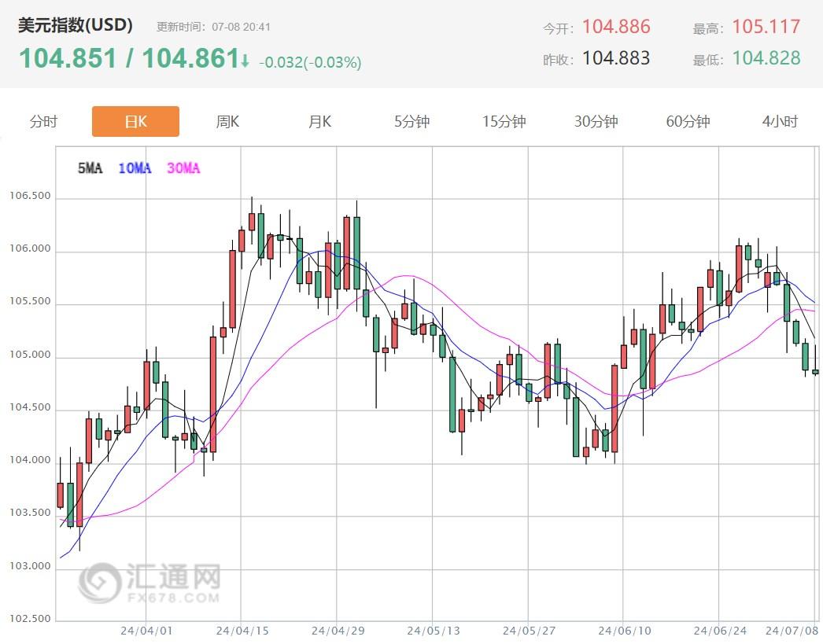Screen dimensions: 823x644
Task: Switch to the 月K monthly chart
Action: tap(319, 121)
